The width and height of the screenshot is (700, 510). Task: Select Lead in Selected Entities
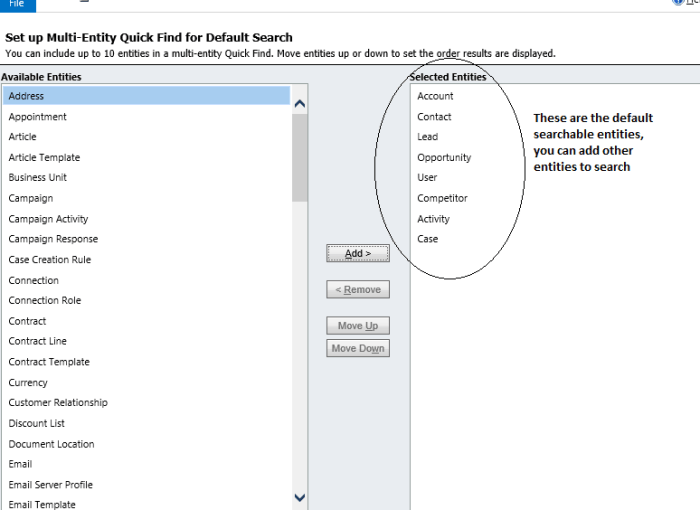(x=428, y=137)
